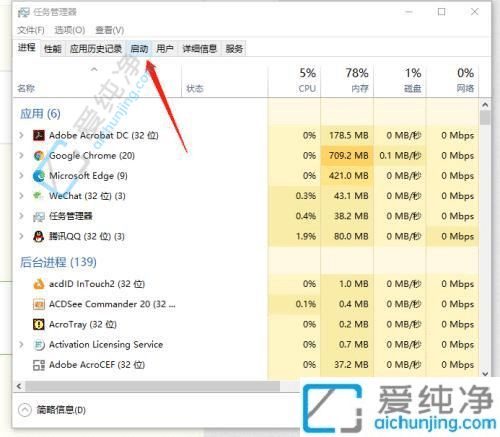This screenshot has height=437, width=500.
Task: Open the 查看(V) menu
Action: pos(110,30)
